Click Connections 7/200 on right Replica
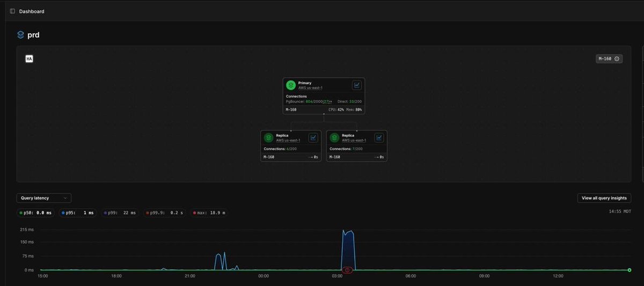644x286 pixels. 346,149
